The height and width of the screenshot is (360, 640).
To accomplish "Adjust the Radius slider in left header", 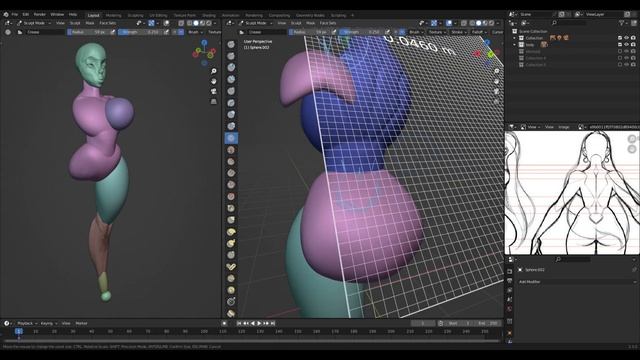I will [89, 32].
